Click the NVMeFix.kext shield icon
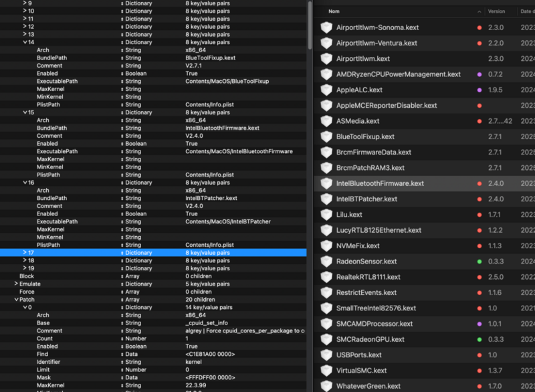 click(326, 246)
